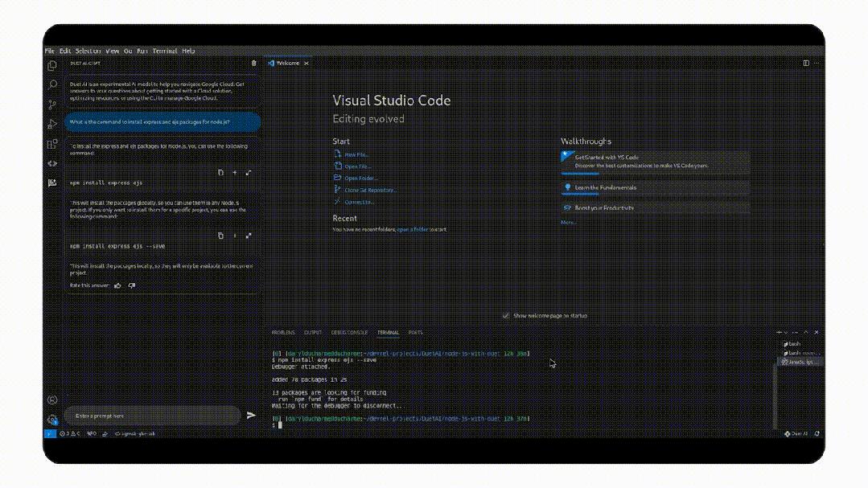Give thumbs down to rate this answer
Viewport: 868px width, 488px height.
pyautogui.click(x=132, y=285)
